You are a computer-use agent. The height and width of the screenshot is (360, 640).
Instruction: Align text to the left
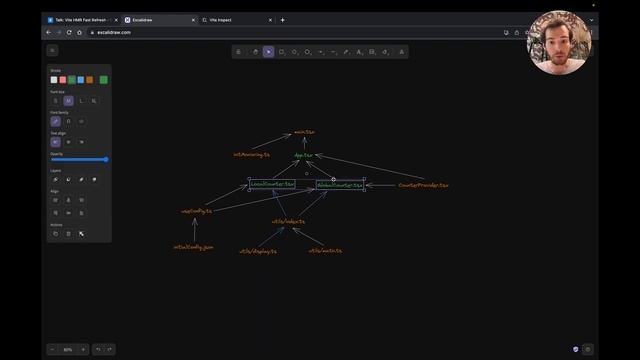tap(56, 142)
